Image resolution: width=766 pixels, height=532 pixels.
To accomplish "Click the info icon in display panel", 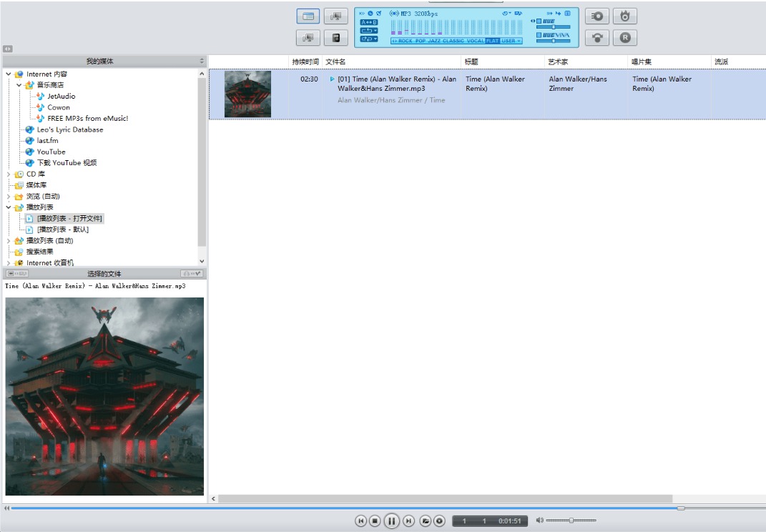I will point(567,13).
